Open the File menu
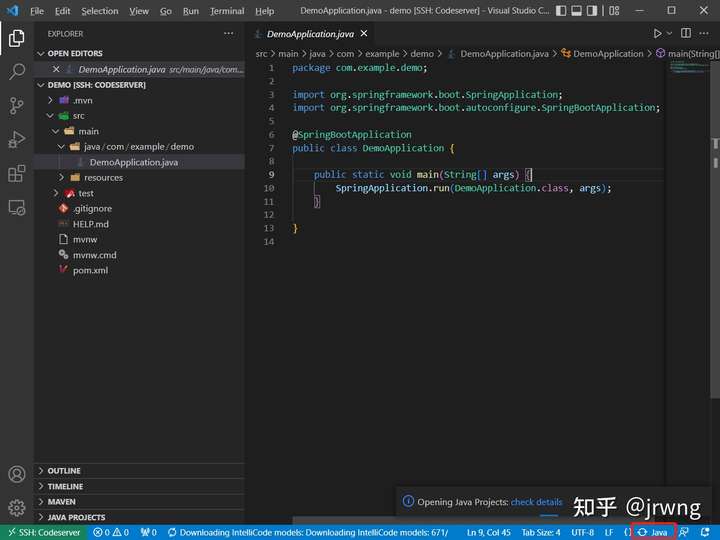This screenshot has height=540, width=720. 37,11
